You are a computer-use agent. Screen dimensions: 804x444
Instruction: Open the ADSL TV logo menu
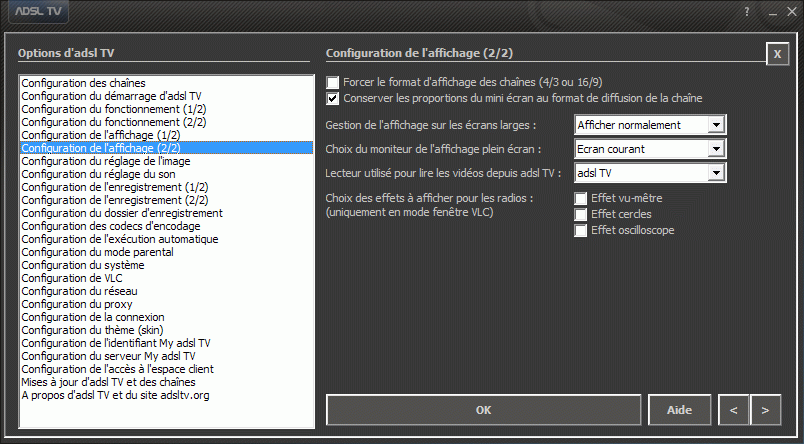[x=38, y=11]
